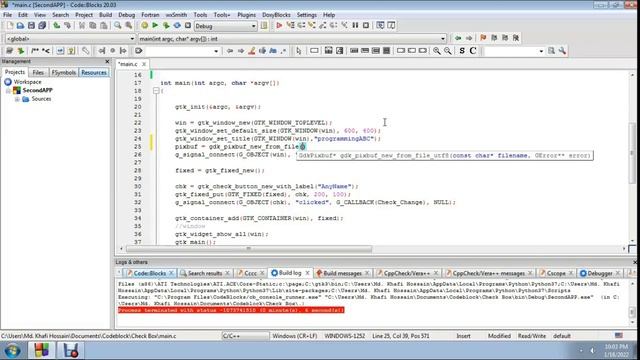Viewport: 640px width, 360px height.
Task: Run the program with green play icon
Action: click(155, 26)
